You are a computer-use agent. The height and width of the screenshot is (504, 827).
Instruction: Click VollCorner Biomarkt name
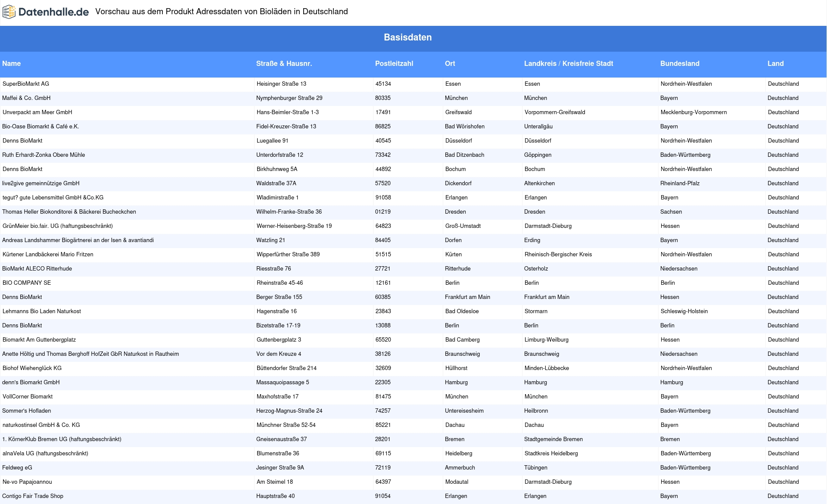coord(28,397)
